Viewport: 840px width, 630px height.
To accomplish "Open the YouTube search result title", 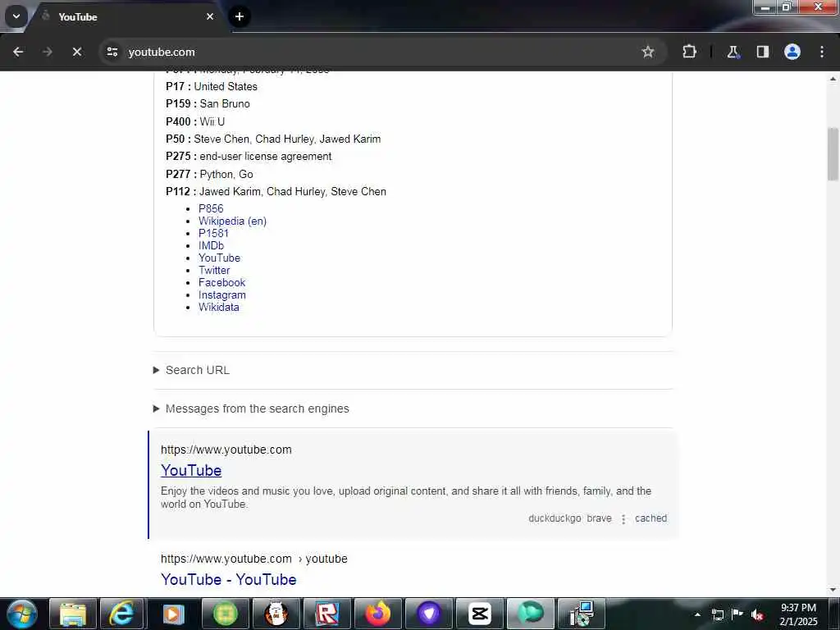I will 190,470.
